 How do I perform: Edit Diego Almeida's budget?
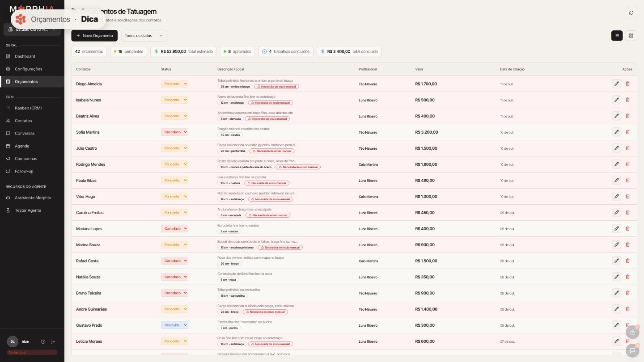point(617,84)
